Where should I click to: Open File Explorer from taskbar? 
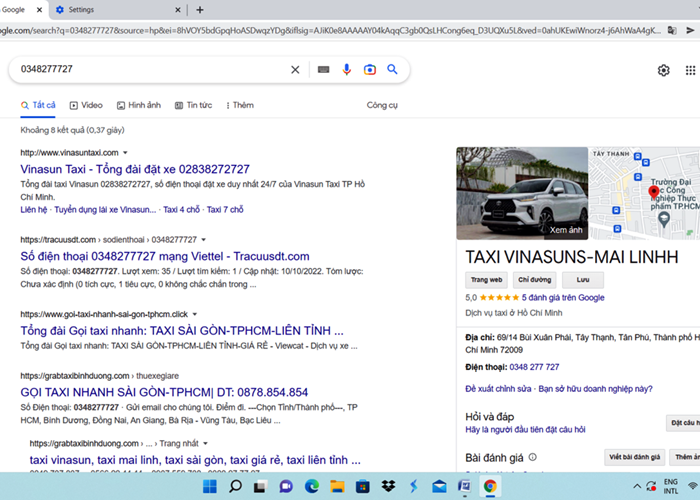pos(337,486)
